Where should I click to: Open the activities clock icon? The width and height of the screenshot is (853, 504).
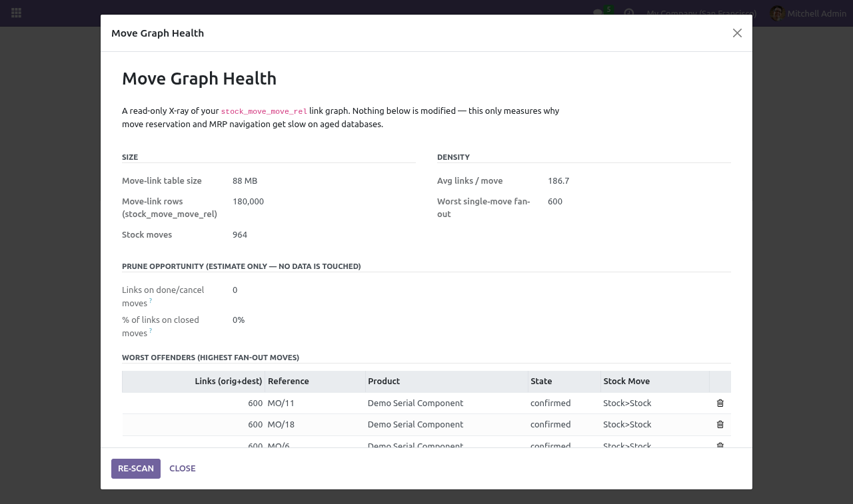click(x=628, y=13)
